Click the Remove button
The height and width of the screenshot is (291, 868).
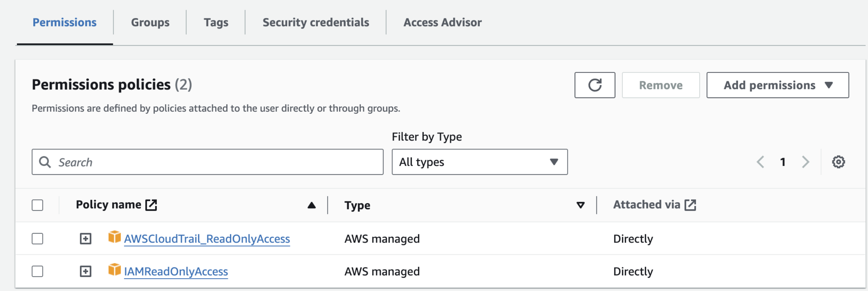pyautogui.click(x=661, y=85)
